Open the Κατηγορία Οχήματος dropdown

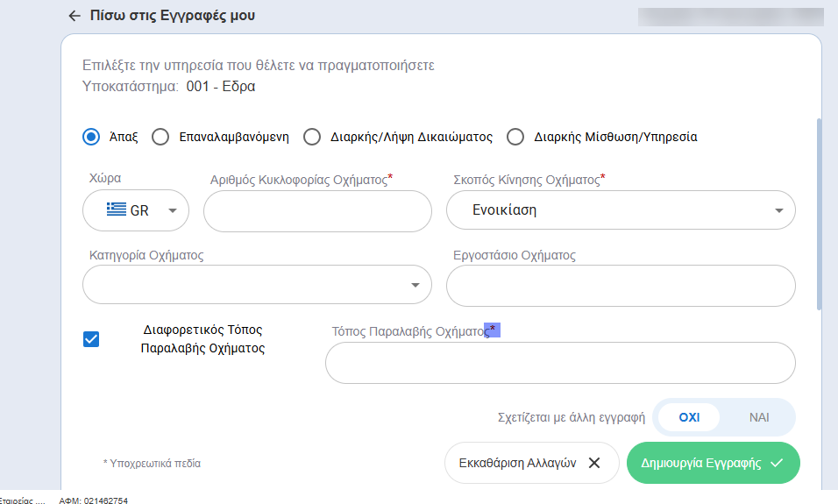tap(415, 286)
